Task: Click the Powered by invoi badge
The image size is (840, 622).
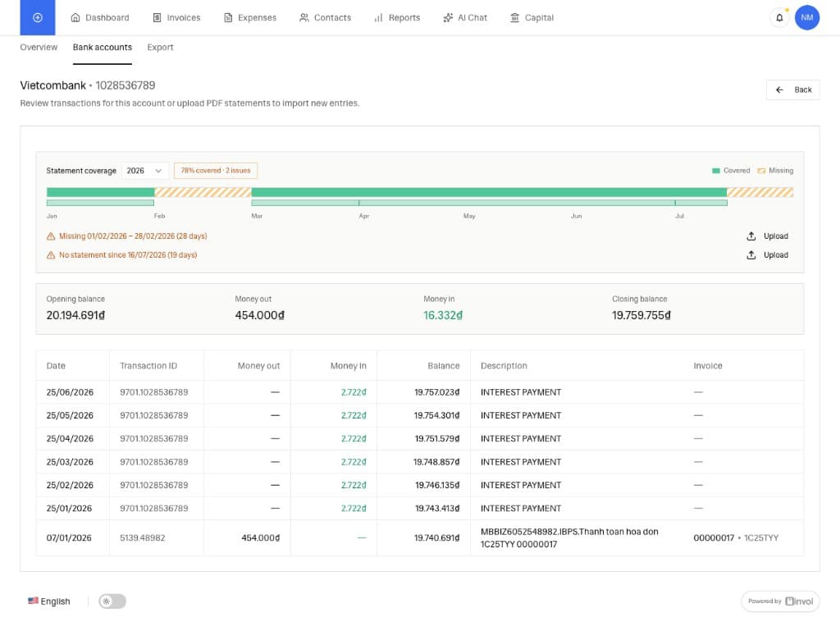Action: [780, 601]
